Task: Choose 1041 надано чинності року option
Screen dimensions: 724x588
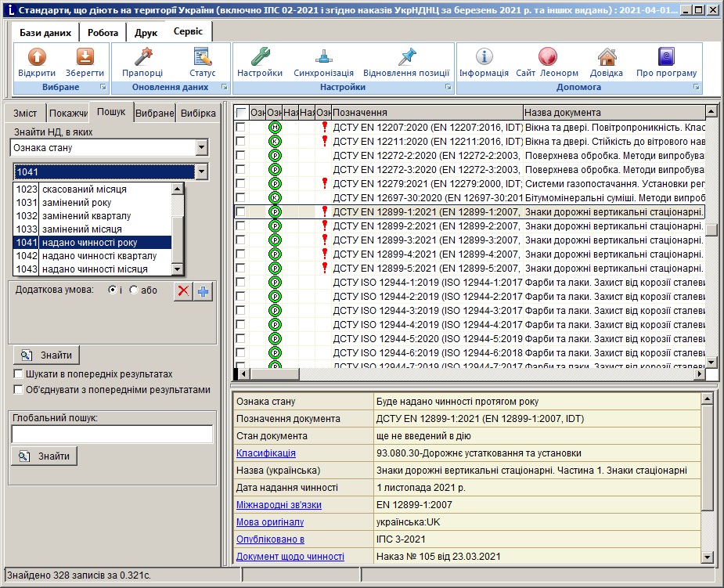Action: pyautogui.click(x=92, y=243)
